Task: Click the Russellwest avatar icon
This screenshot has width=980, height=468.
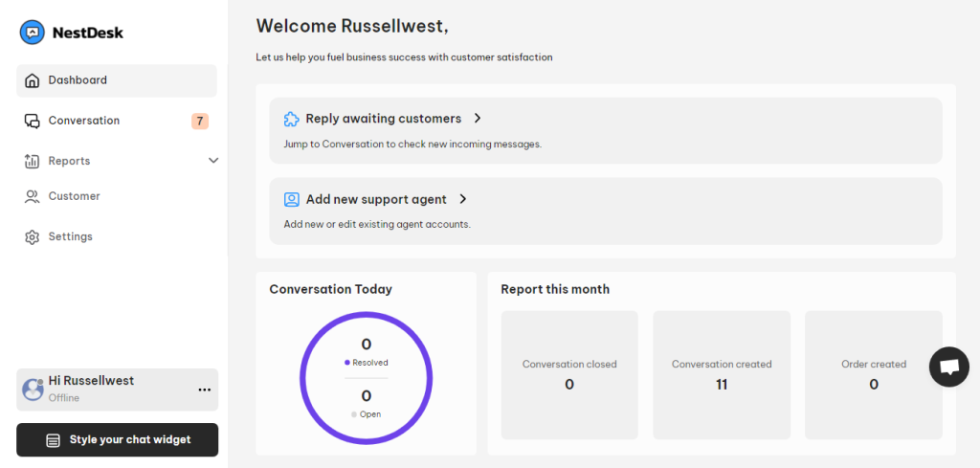Action: (x=33, y=390)
